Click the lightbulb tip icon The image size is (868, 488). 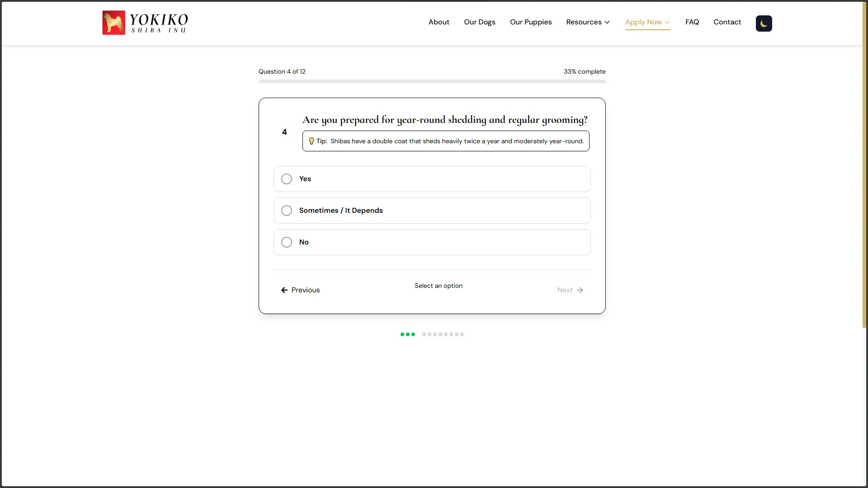pyautogui.click(x=311, y=141)
